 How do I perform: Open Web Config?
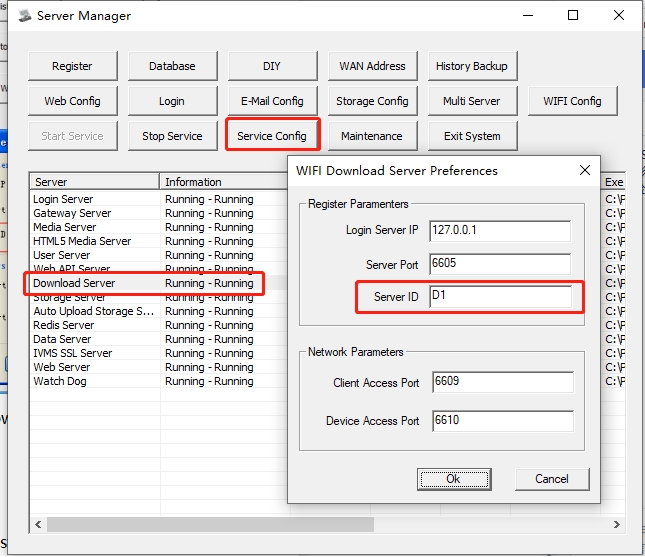[x=73, y=101]
